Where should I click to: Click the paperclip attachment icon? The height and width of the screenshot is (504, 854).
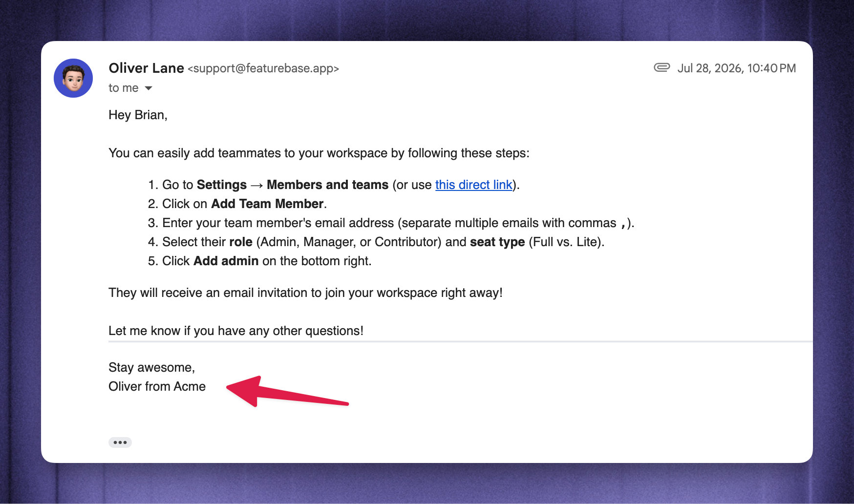click(662, 67)
